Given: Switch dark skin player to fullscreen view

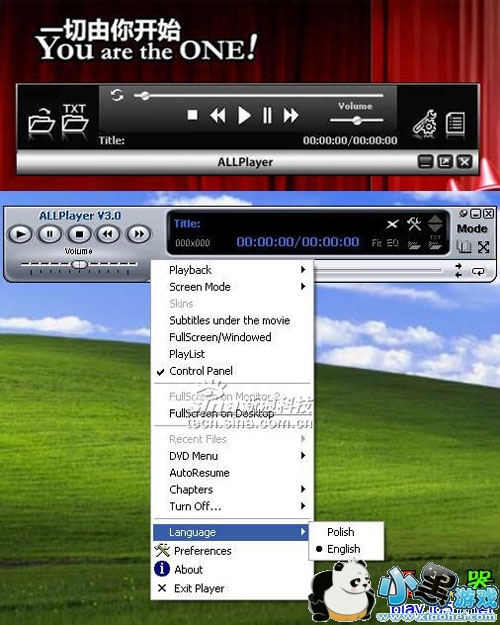Looking at the screenshot, I should (x=445, y=162).
